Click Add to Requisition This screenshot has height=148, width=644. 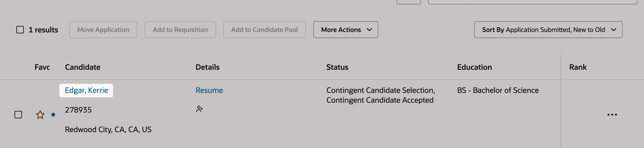(180, 30)
